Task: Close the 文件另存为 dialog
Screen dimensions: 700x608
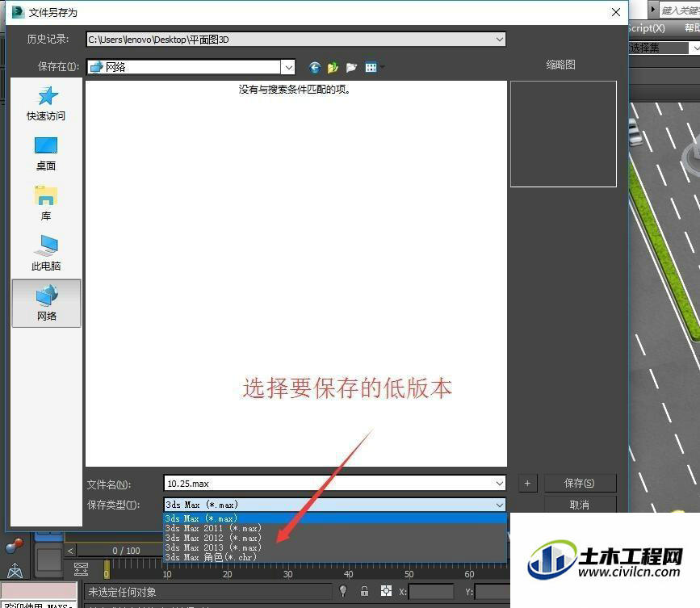Action: click(x=615, y=12)
